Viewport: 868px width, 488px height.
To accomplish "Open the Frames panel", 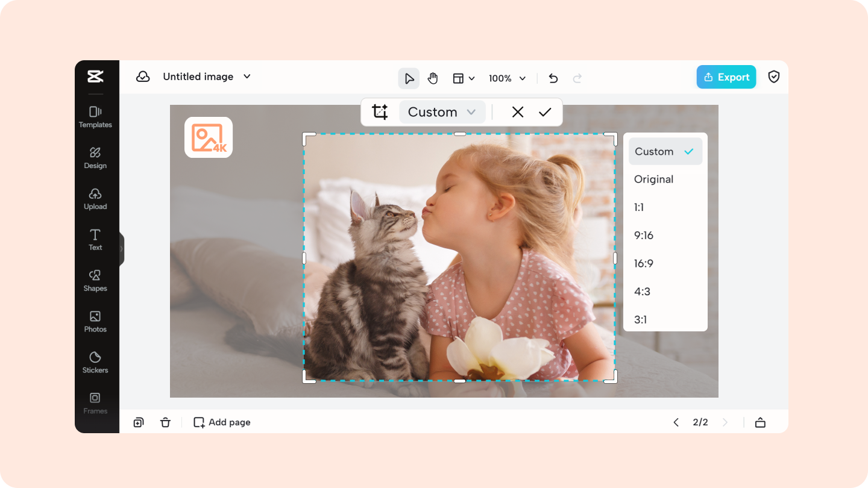I will pyautogui.click(x=95, y=404).
